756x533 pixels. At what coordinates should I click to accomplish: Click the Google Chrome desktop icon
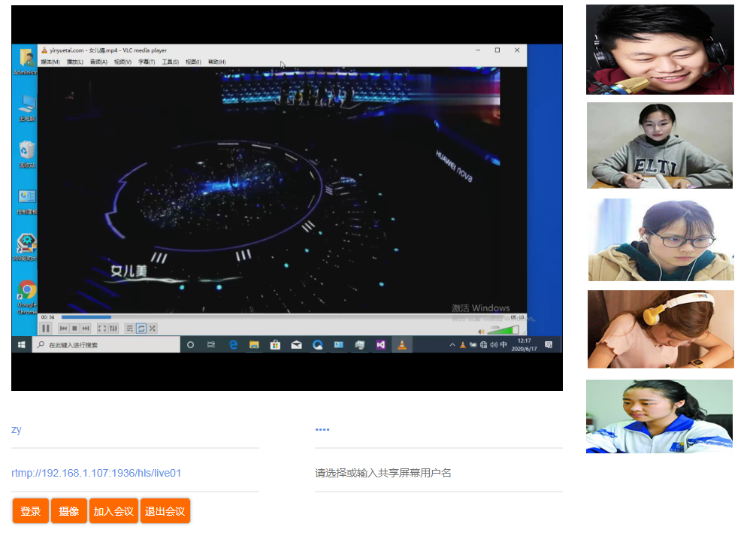tap(27, 292)
